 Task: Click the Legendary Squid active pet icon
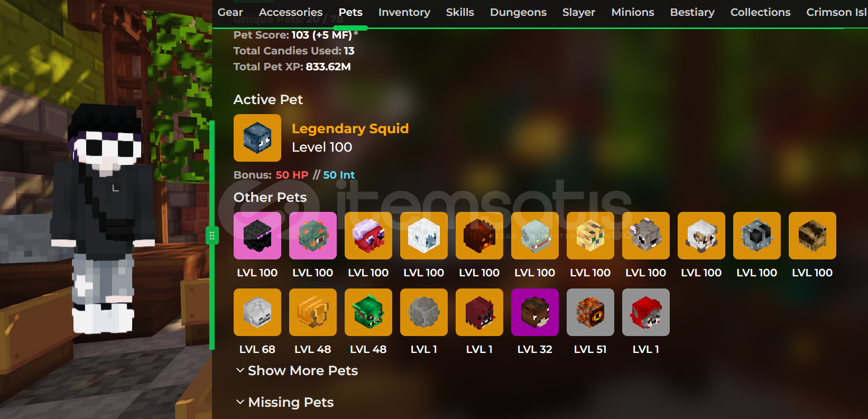257,138
